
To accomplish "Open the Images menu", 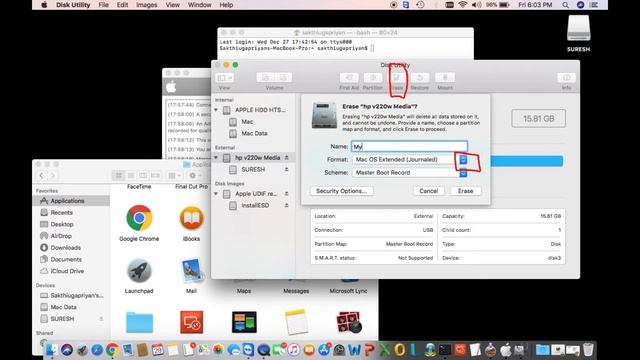I will (x=147, y=5).
